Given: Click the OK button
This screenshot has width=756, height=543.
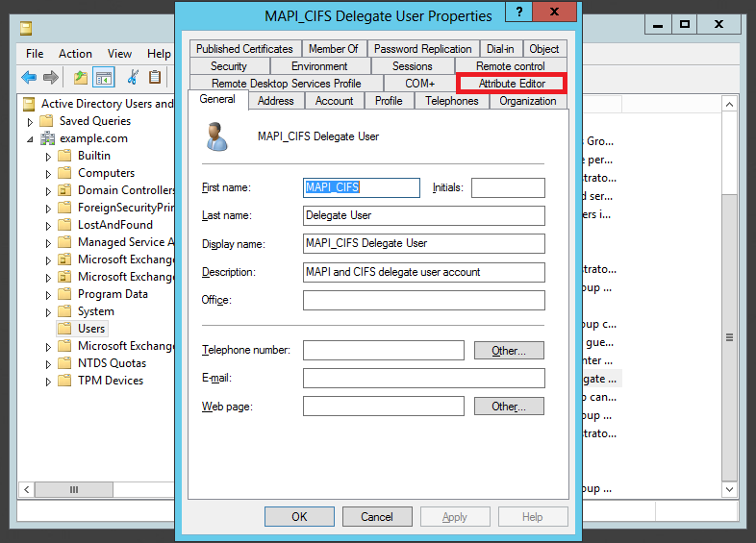Looking at the screenshot, I should pyautogui.click(x=299, y=516).
